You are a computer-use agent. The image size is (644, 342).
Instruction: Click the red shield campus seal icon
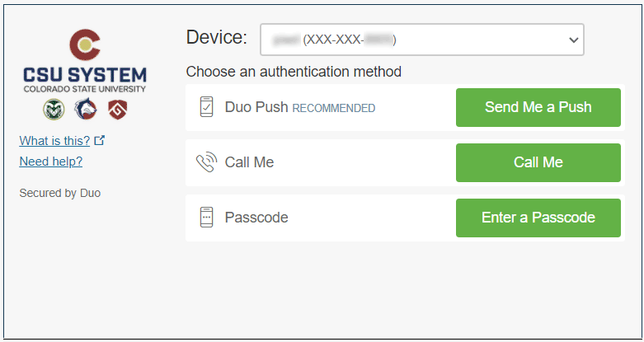click(x=116, y=109)
